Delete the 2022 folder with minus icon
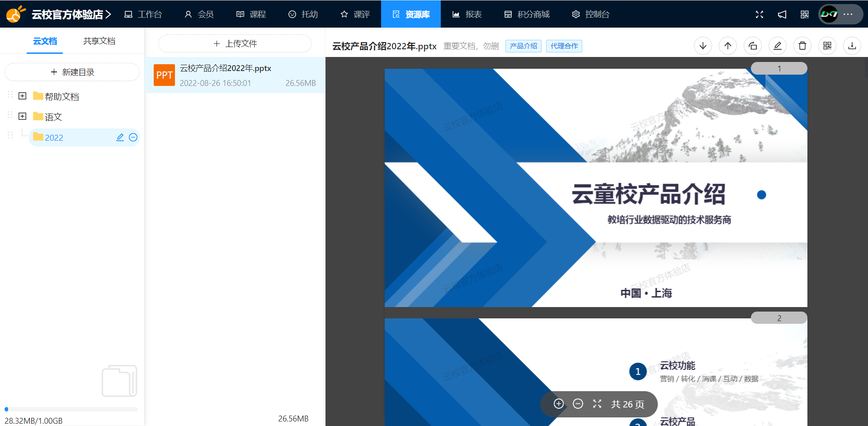Viewport: 868px width, 426px height. [x=133, y=137]
